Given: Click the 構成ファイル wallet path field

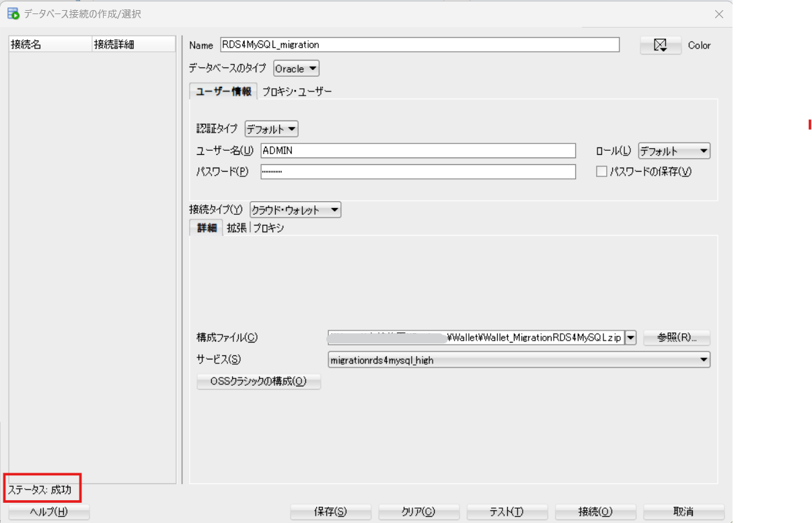Looking at the screenshot, I should click(x=476, y=337).
